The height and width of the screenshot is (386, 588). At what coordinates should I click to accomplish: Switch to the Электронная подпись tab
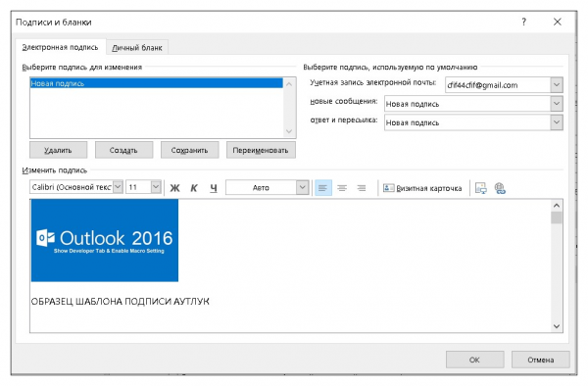click(x=61, y=47)
